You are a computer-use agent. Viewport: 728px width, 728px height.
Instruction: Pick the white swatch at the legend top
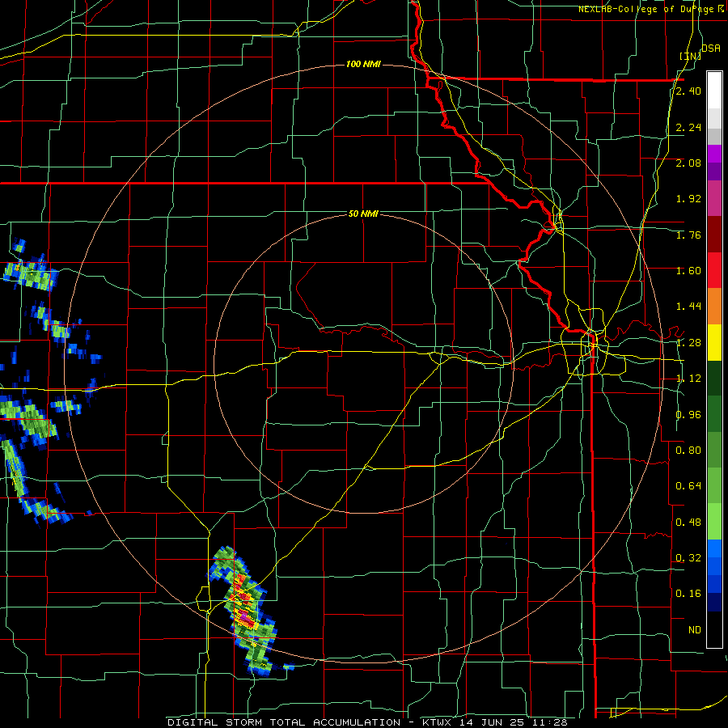(714, 90)
